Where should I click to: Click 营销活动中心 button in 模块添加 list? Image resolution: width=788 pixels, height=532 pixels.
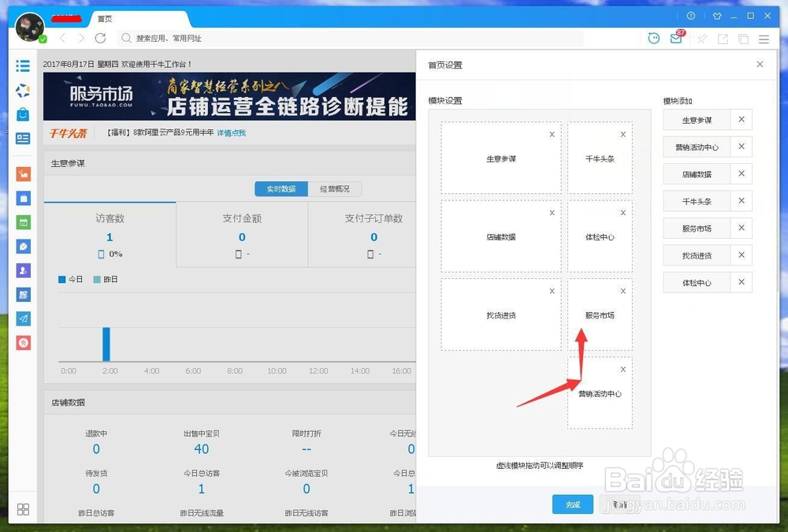[697, 147]
